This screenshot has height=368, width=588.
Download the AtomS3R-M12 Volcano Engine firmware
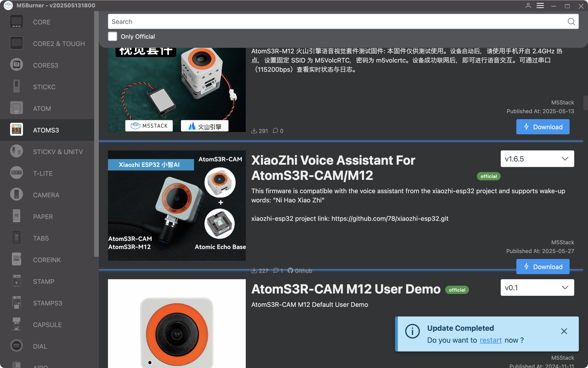point(543,127)
